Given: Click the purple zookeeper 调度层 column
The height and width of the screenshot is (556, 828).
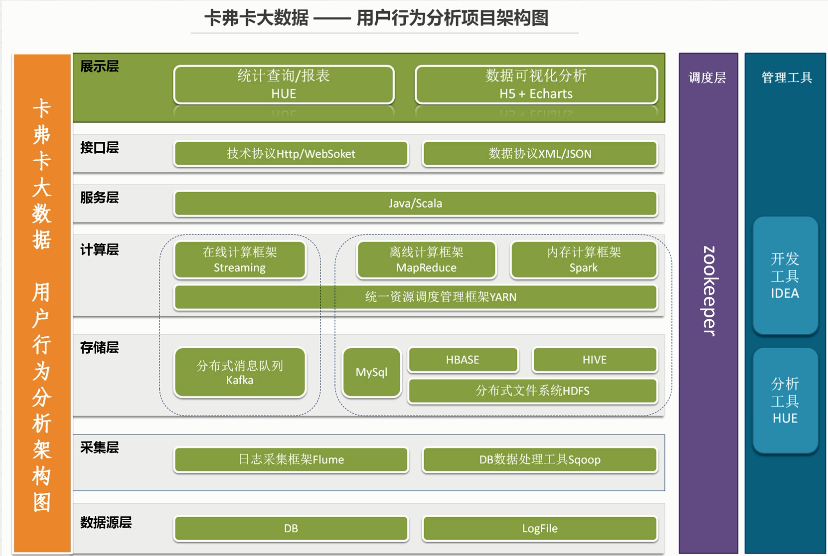Looking at the screenshot, I should tap(708, 303).
